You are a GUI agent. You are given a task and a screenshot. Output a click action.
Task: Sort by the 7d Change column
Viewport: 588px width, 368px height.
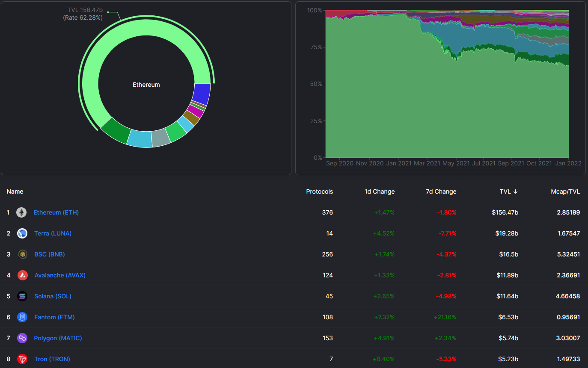coord(441,191)
